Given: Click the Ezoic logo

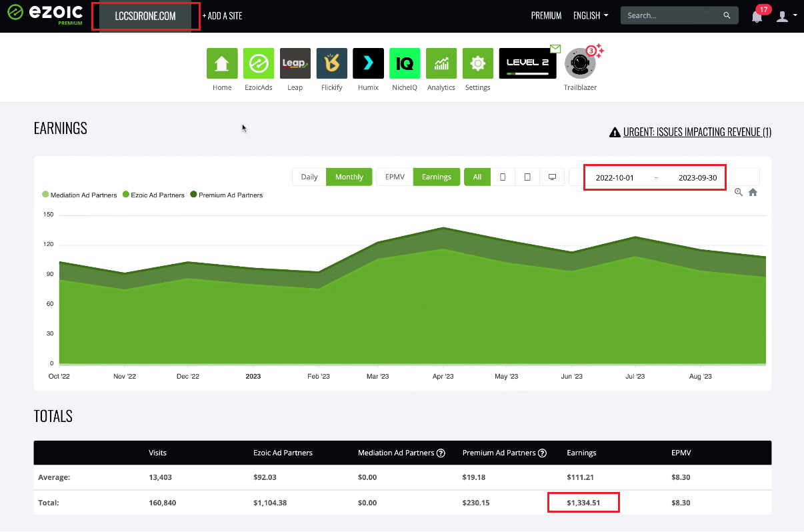Looking at the screenshot, I should tap(45, 15).
